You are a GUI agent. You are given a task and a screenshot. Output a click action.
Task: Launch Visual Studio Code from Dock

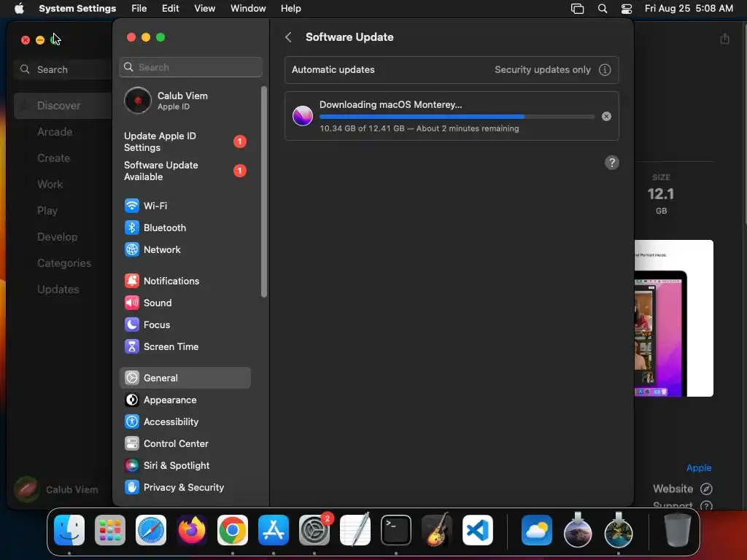click(477, 530)
